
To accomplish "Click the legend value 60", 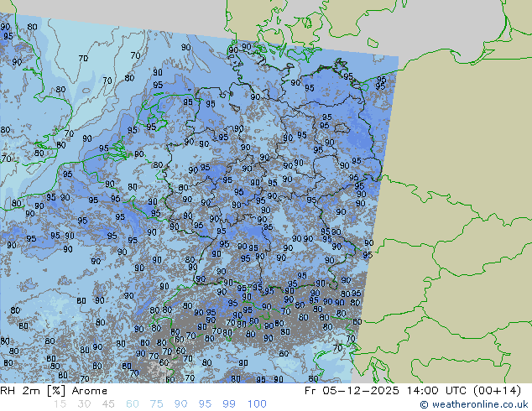I will [133, 404].
